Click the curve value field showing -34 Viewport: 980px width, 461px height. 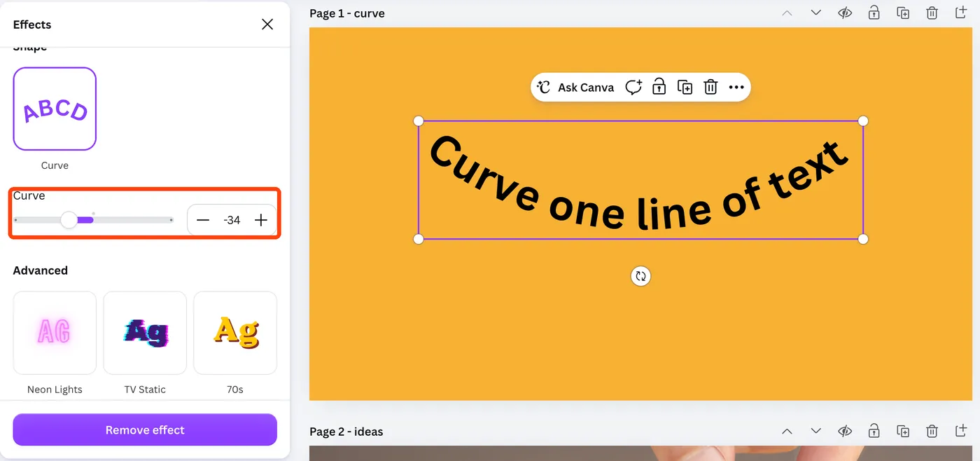[x=232, y=220]
